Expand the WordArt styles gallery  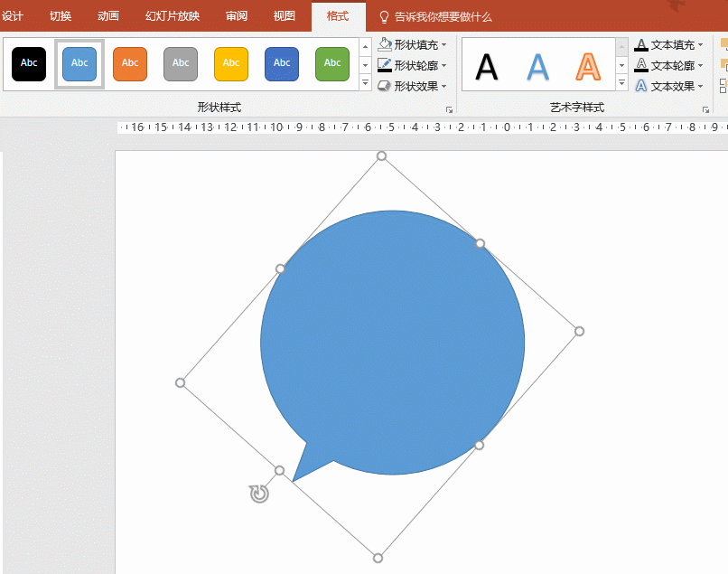point(621,83)
